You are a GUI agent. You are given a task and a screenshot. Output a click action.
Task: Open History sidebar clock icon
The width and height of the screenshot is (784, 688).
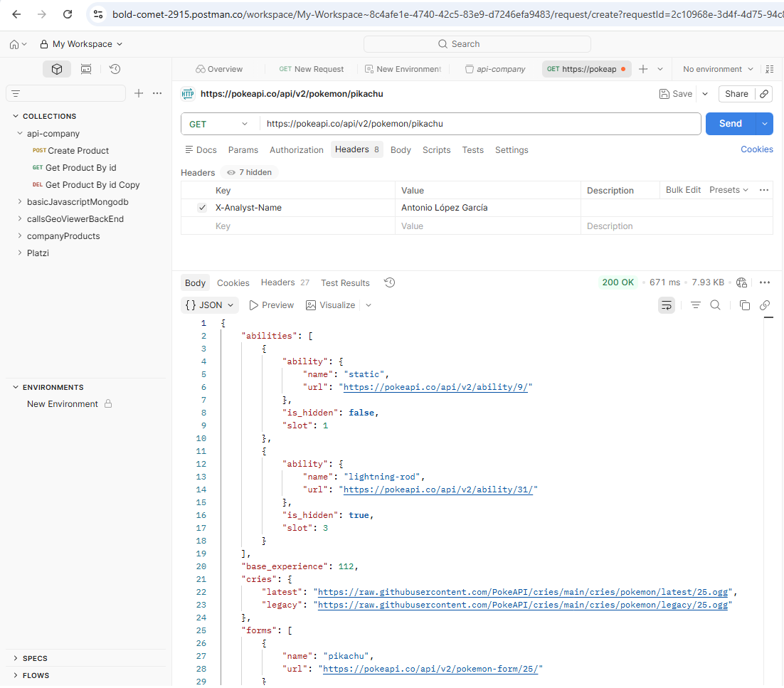[115, 69]
